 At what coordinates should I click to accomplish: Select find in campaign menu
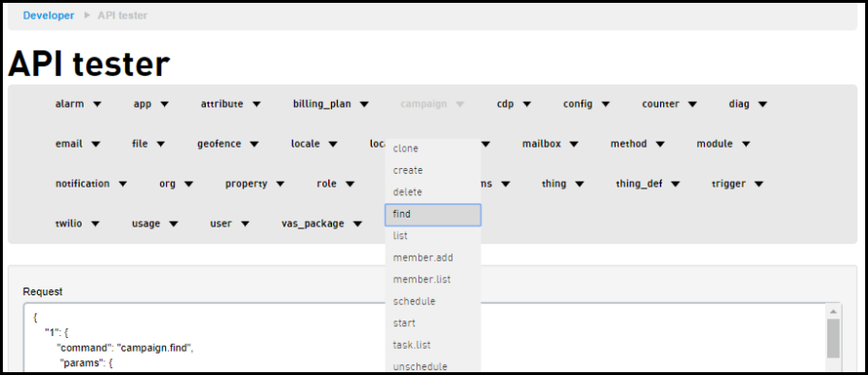433,215
